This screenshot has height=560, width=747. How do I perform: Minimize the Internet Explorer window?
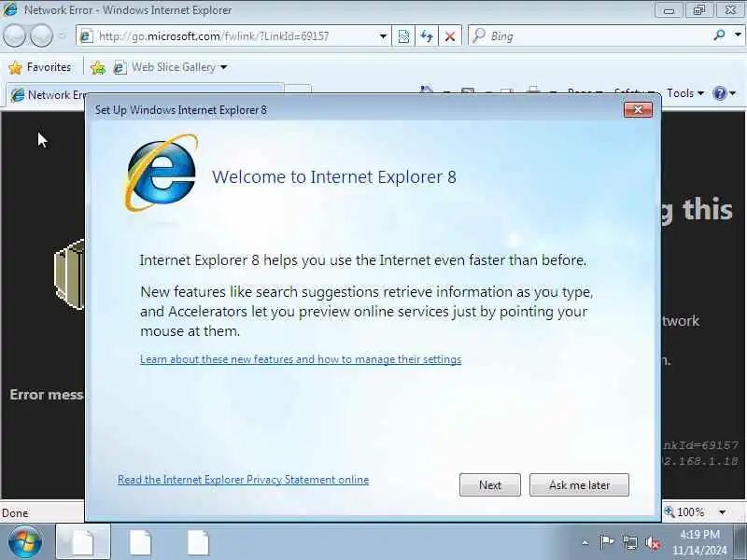(x=669, y=9)
